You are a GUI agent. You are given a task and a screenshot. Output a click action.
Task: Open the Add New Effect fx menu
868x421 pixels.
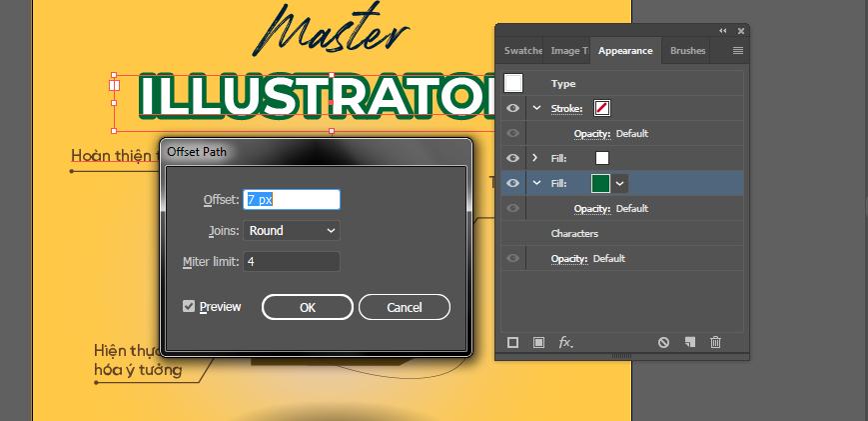565,343
